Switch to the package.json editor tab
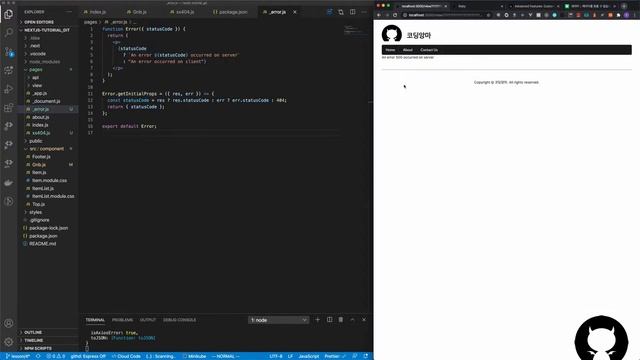The height and width of the screenshot is (360, 640). tap(233, 12)
